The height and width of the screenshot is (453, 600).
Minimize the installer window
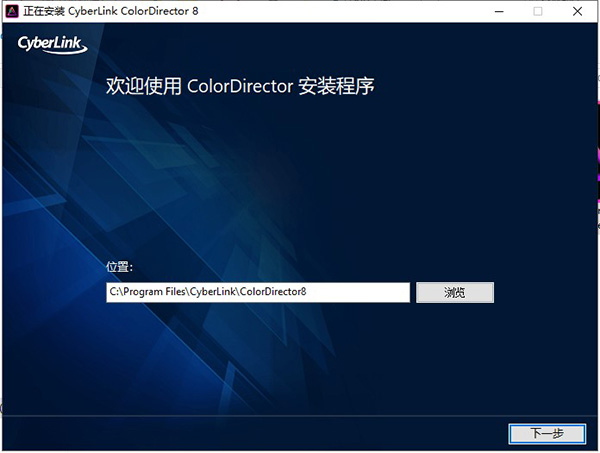click(493, 11)
